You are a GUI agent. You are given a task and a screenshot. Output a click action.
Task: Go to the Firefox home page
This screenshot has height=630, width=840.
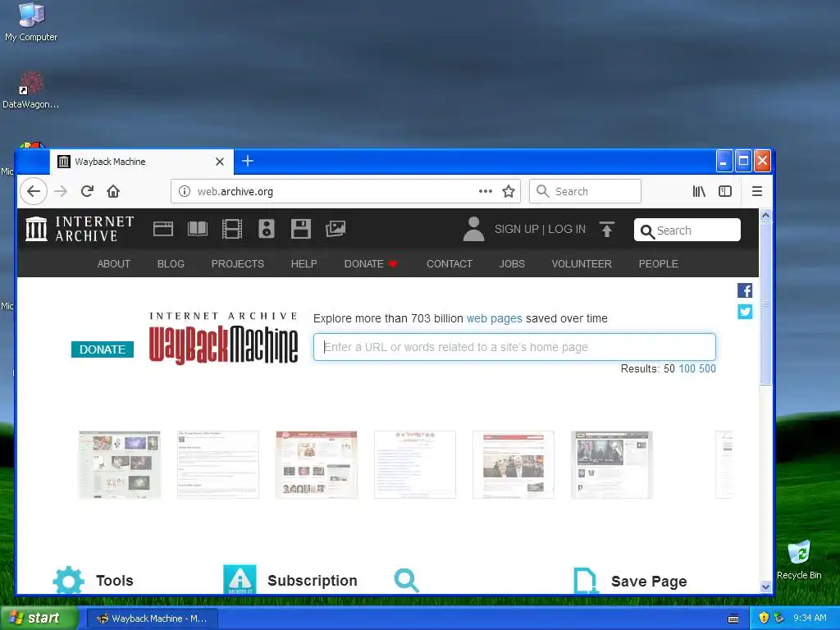click(x=113, y=191)
